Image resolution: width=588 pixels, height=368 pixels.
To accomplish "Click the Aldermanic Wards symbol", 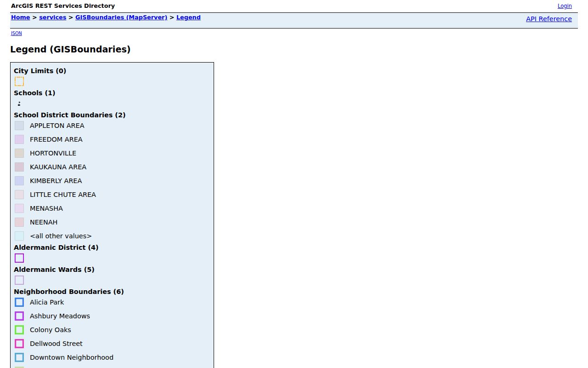I will (x=19, y=280).
